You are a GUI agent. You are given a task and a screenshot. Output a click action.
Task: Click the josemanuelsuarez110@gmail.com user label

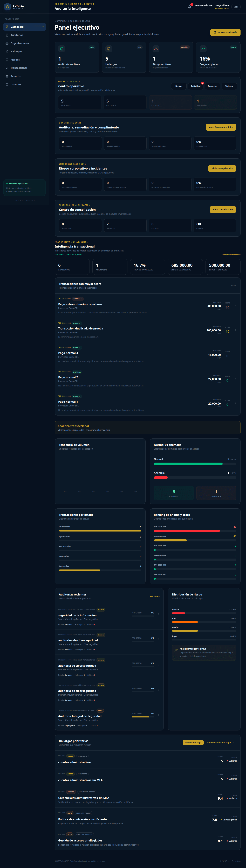point(212,5)
